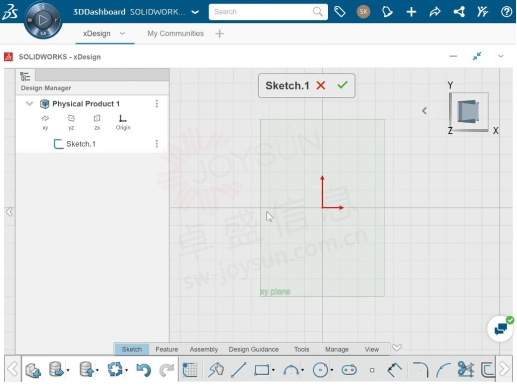Click the Undo arrow icon

(144, 370)
